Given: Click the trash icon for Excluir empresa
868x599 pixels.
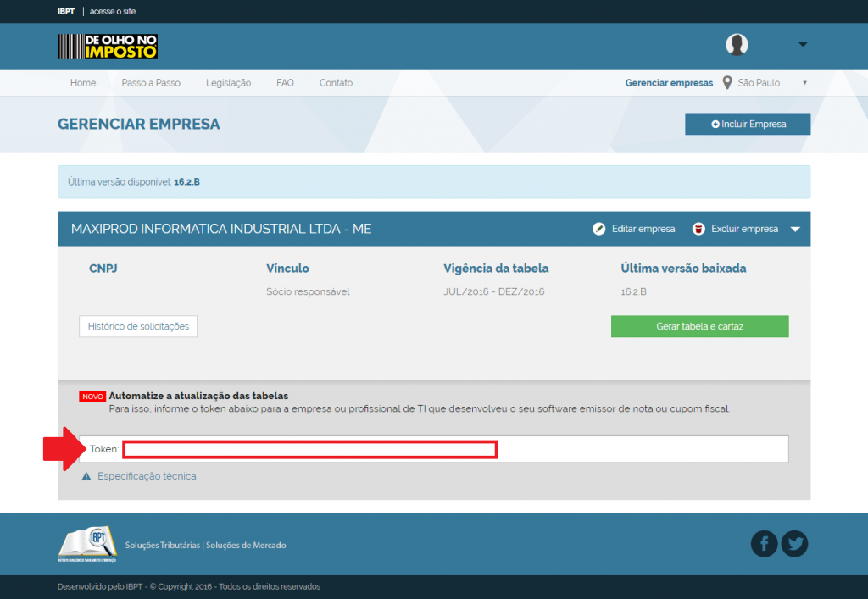Looking at the screenshot, I should [698, 229].
